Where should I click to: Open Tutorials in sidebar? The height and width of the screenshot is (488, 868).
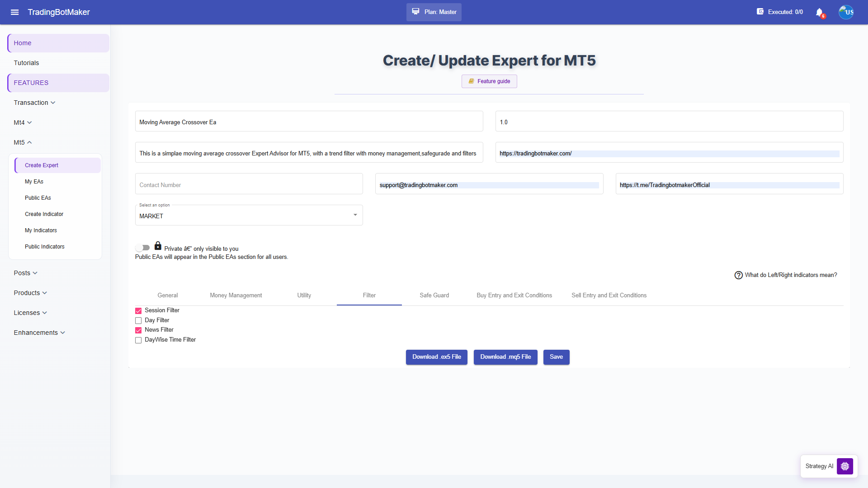58,63
